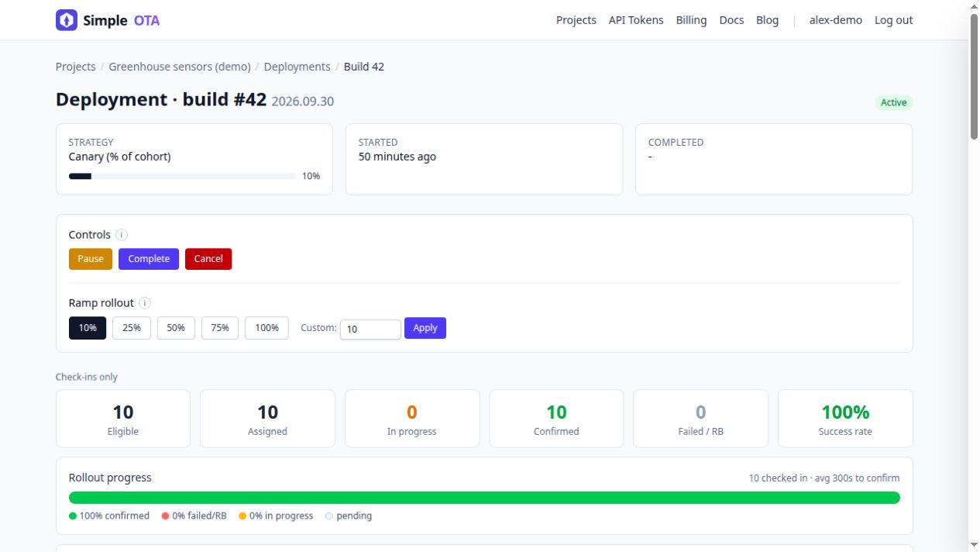Image resolution: width=980 pixels, height=552 pixels.
Task: Click the Active status badge
Action: 894,102
